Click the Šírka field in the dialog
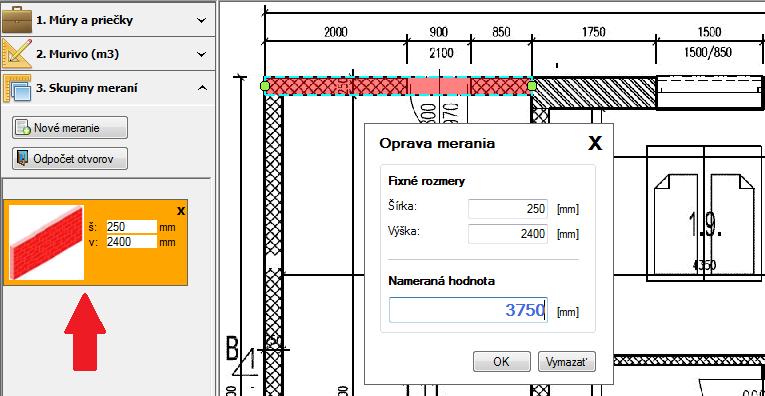This screenshot has width=765, height=396. [507, 209]
